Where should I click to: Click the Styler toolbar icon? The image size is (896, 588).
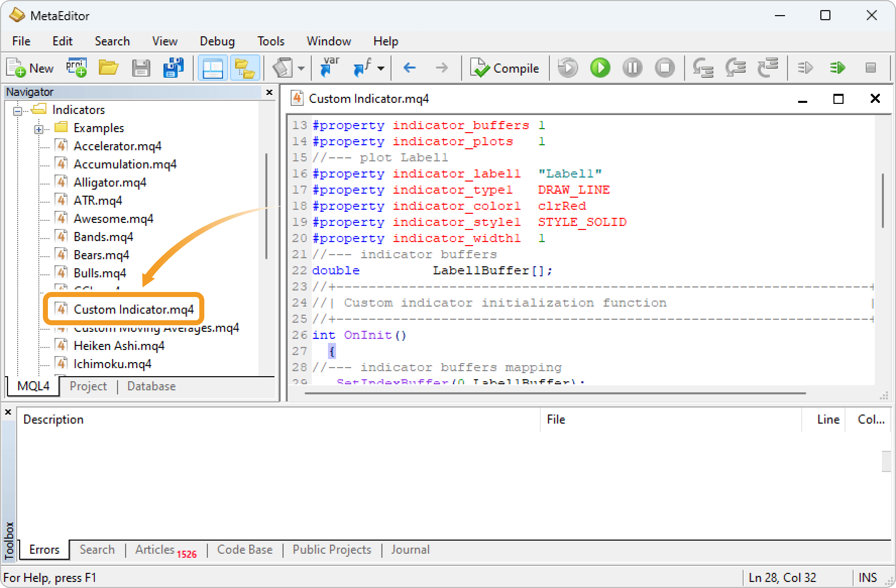point(283,68)
